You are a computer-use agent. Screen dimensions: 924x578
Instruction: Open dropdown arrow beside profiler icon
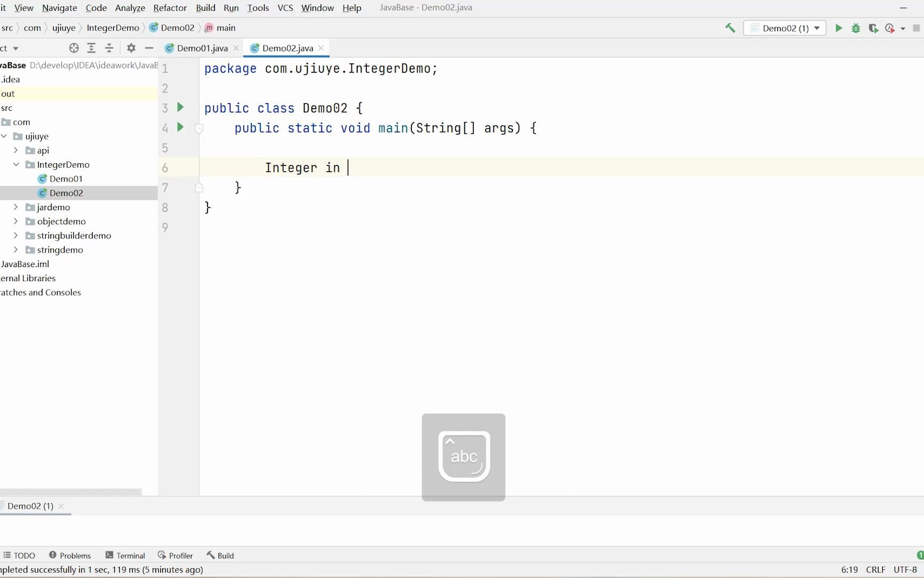[903, 28]
